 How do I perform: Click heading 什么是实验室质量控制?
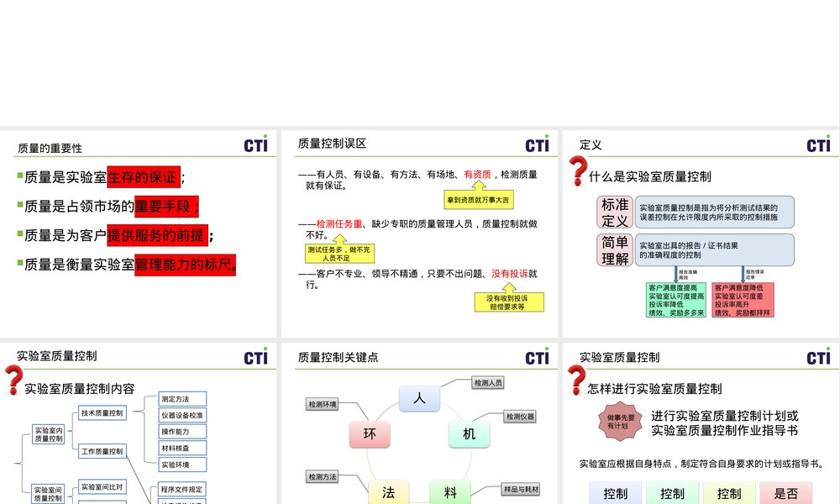pyautogui.click(x=650, y=176)
